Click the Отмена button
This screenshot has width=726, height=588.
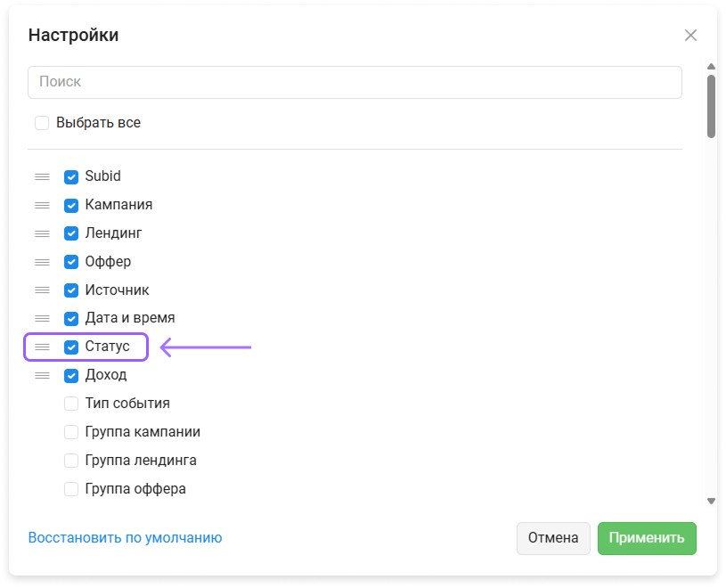point(553,538)
